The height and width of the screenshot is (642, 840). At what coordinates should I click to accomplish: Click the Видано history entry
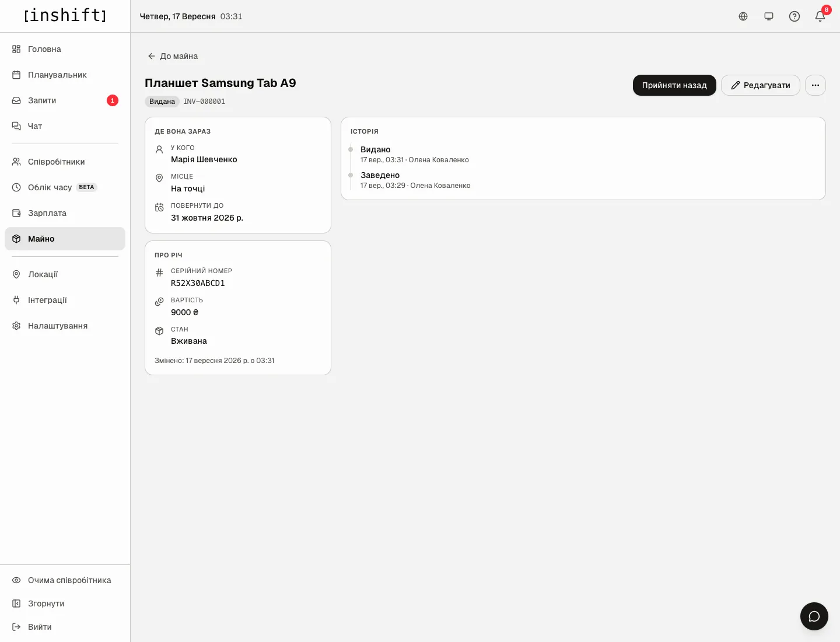(x=415, y=154)
